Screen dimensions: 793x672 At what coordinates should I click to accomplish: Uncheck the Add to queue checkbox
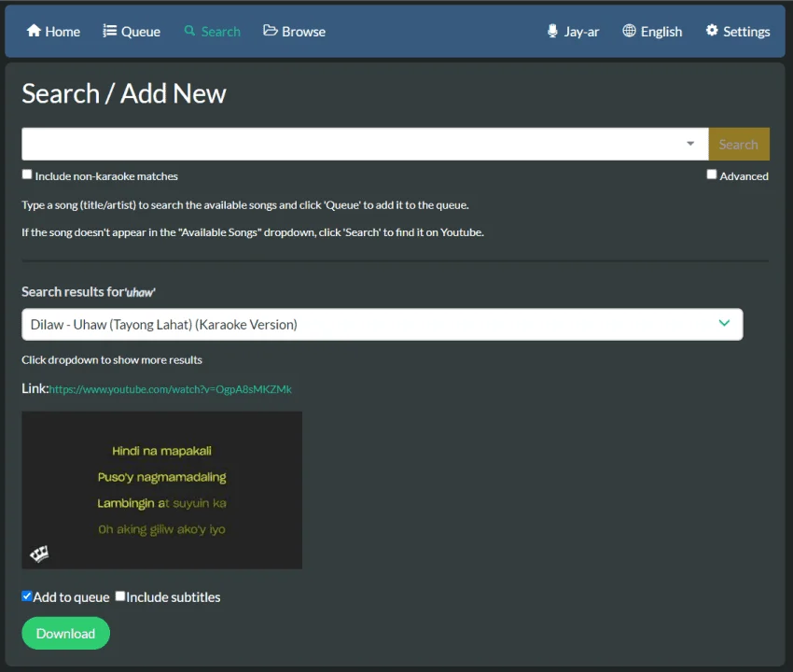click(x=27, y=596)
